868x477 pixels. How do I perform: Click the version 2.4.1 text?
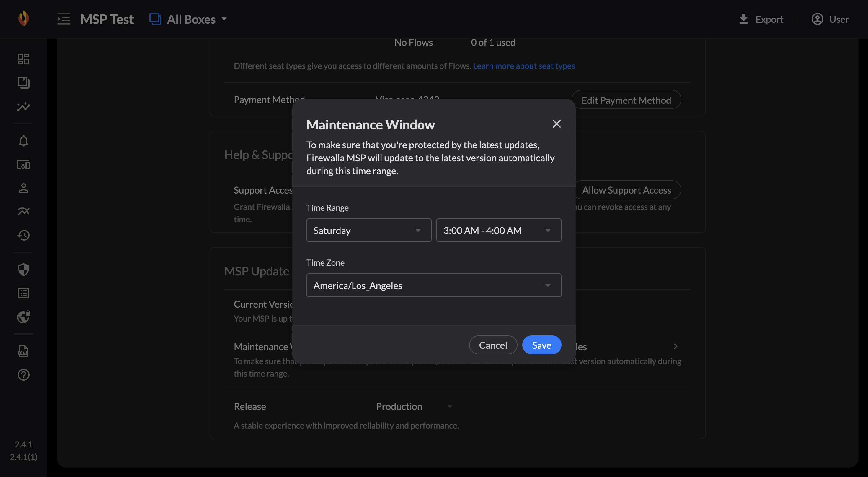[23, 444]
